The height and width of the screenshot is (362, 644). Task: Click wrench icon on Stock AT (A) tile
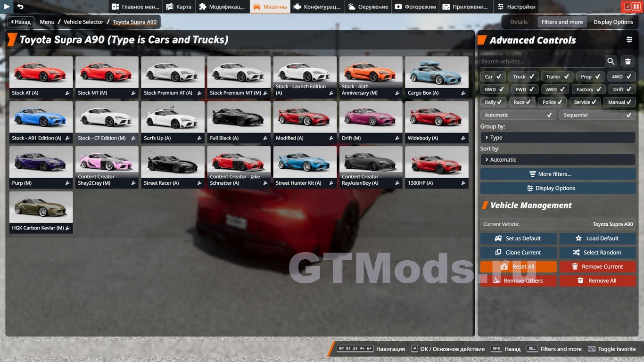pos(68,93)
